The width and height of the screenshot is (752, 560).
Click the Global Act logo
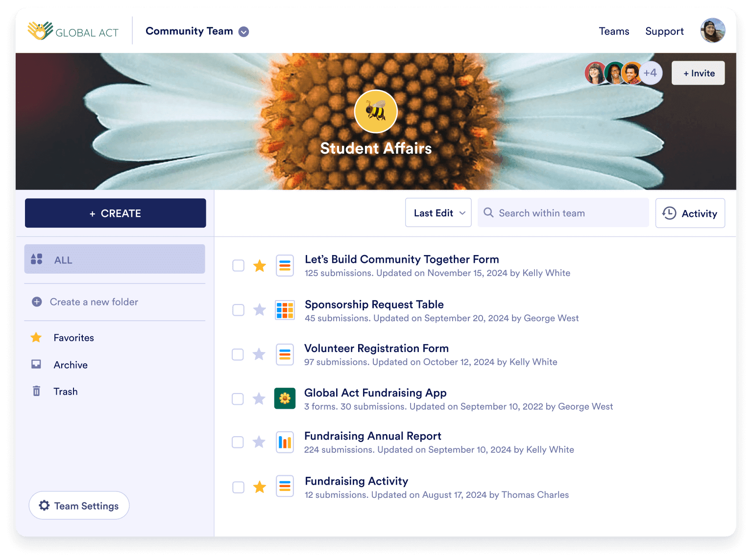pos(73,31)
